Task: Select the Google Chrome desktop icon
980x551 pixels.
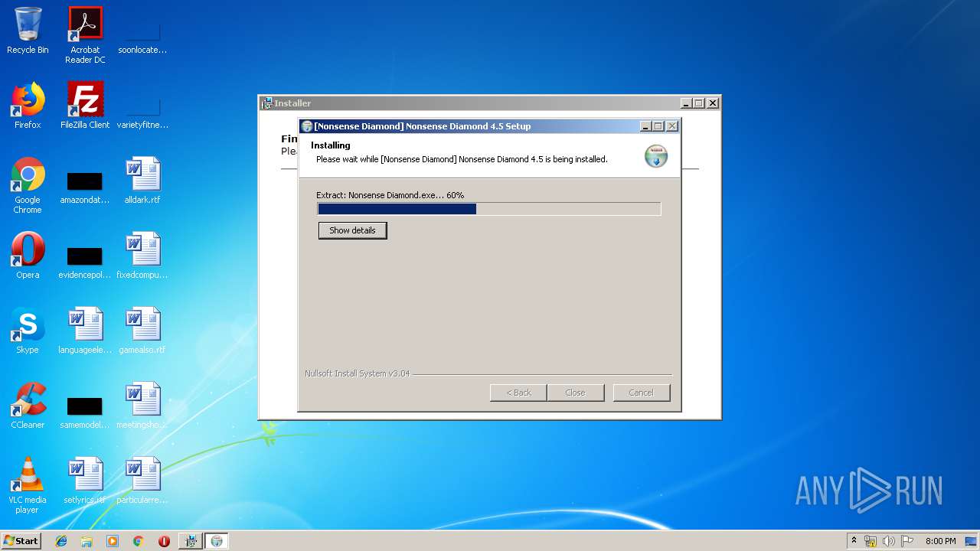Action: tap(28, 185)
